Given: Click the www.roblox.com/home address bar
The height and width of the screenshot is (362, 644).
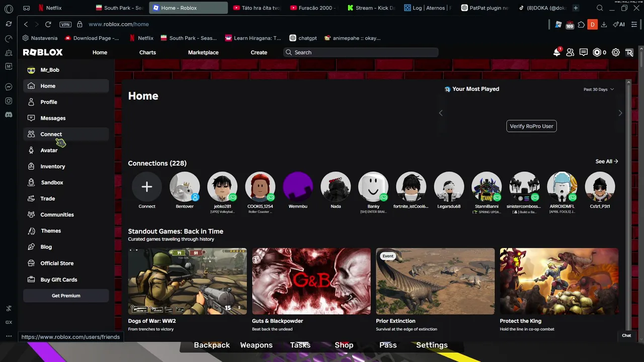Looking at the screenshot, I should (x=118, y=24).
